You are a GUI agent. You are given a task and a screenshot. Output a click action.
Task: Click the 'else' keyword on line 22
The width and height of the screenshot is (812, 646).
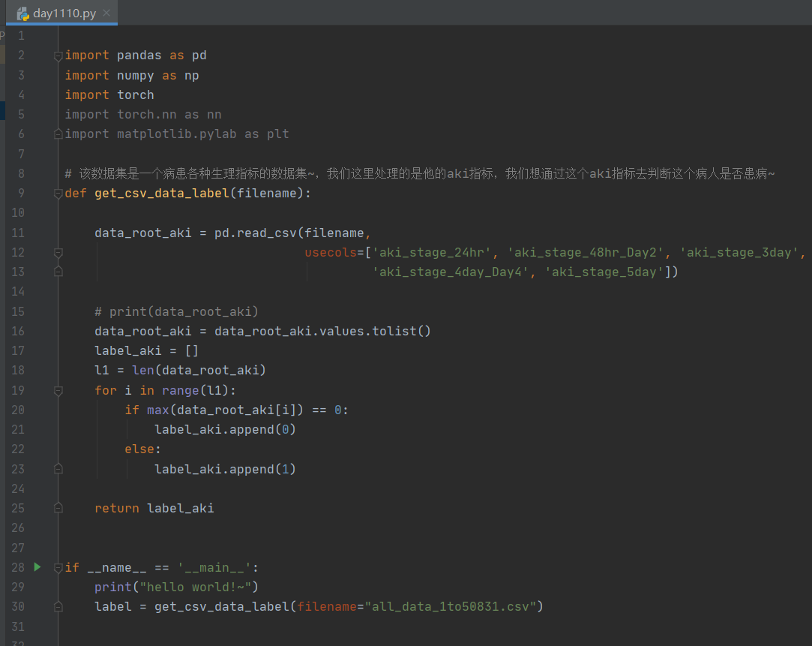click(x=139, y=449)
